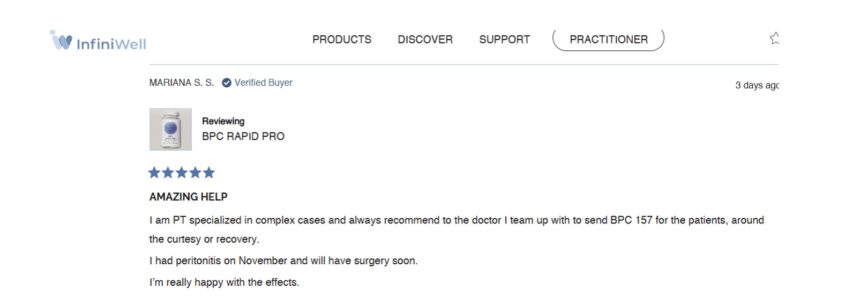Click the first rating star
The image size is (868, 298).
tap(154, 173)
